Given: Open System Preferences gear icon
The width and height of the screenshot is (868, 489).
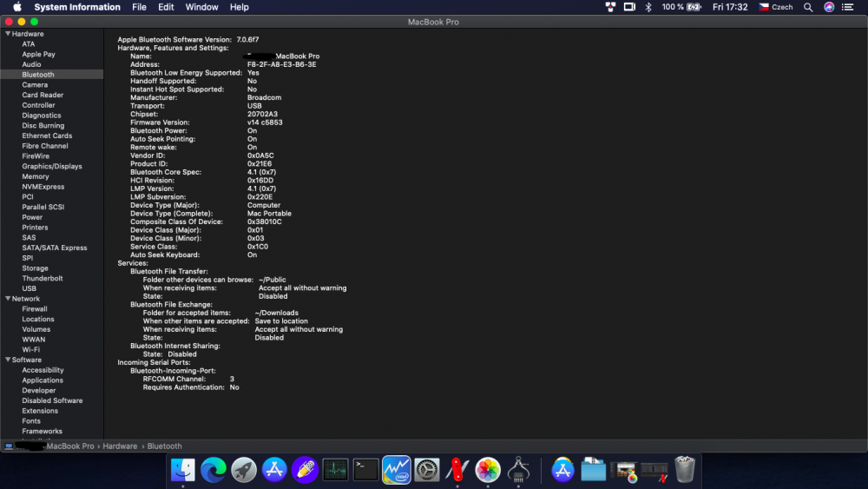Looking at the screenshot, I should click(x=427, y=470).
